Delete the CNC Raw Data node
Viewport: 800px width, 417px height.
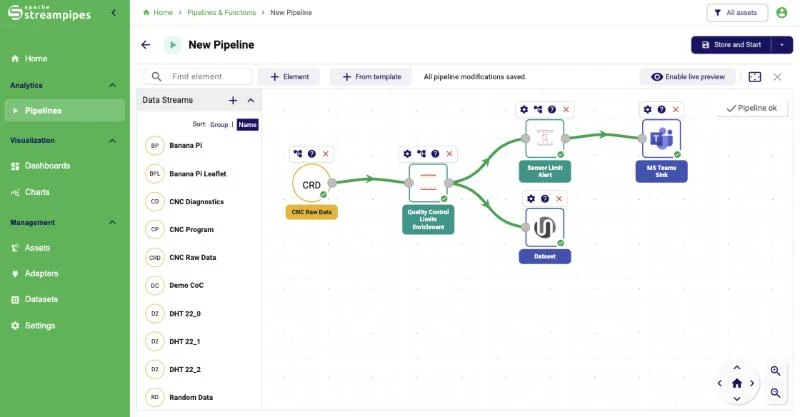pyautogui.click(x=326, y=154)
